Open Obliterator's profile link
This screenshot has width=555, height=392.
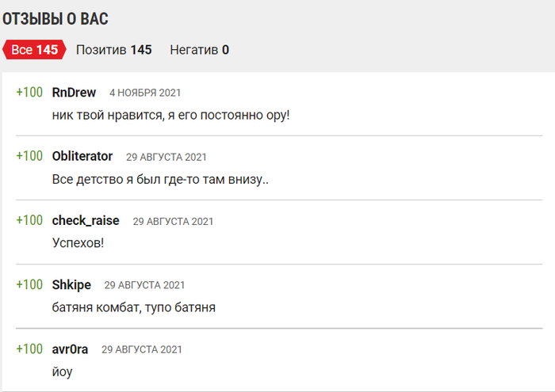point(82,156)
